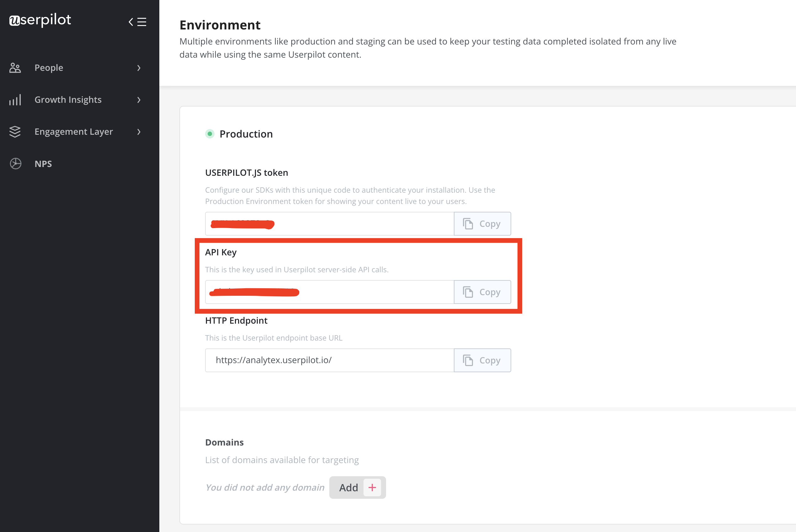The image size is (796, 532).
Task: Click the green Production status dot
Action: pos(210,134)
